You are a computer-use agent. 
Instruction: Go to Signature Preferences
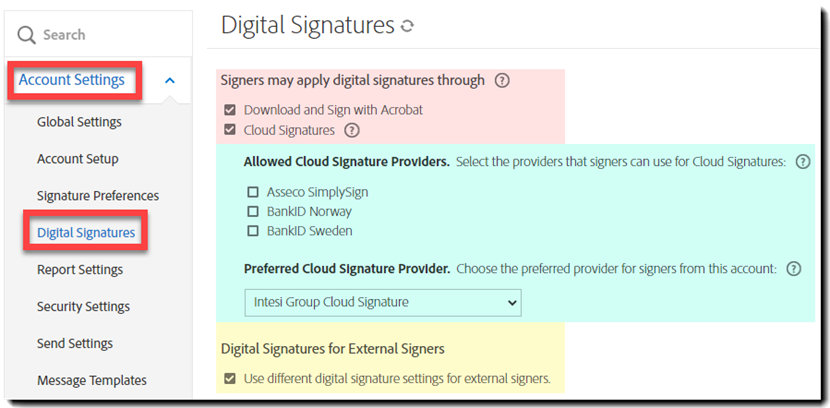tap(98, 196)
